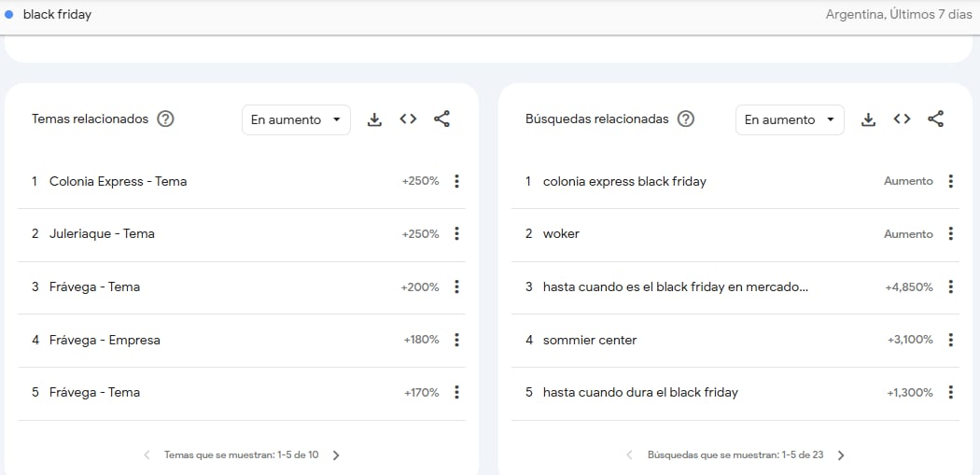This screenshot has width=980, height=475.
Task: Click the +4,850% value
Action: click(x=909, y=286)
